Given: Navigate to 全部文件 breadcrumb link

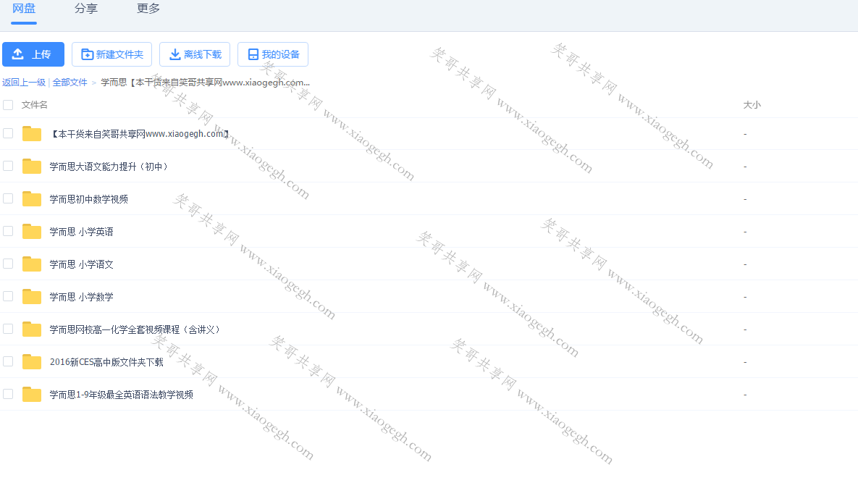Looking at the screenshot, I should [70, 83].
